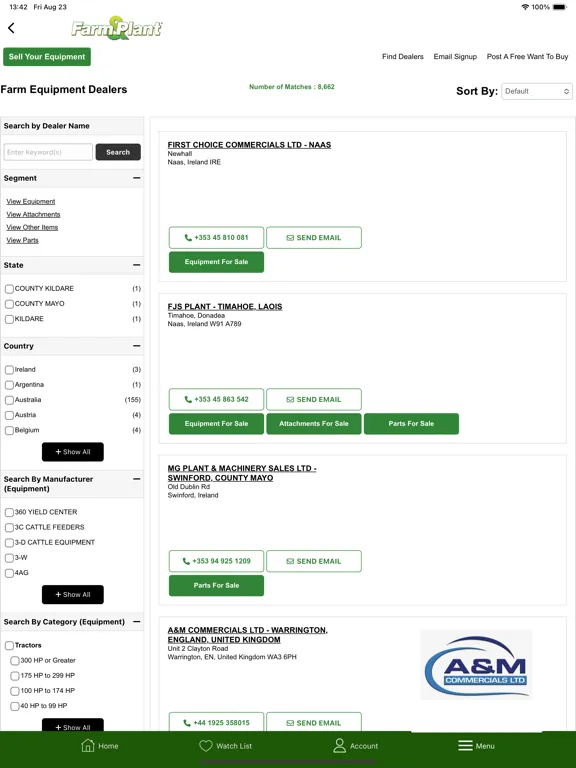Viewport: 576px width, 768px height.
Task: Call A&M Commercials at +44 1925 358015
Action: [x=216, y=722]
